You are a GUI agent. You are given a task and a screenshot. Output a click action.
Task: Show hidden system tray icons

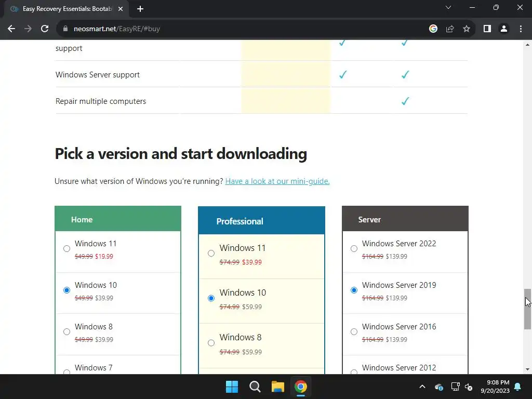tap(422, 387)
